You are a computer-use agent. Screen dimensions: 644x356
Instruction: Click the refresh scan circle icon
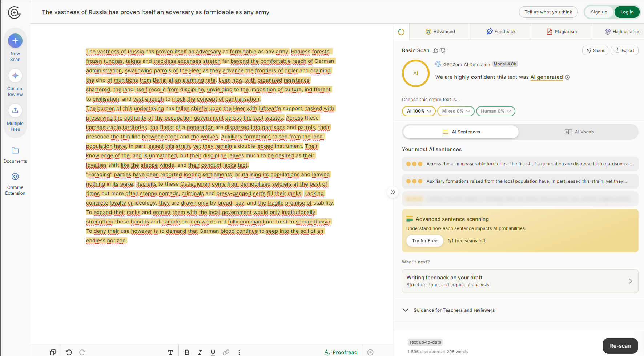tap(401, 32)
